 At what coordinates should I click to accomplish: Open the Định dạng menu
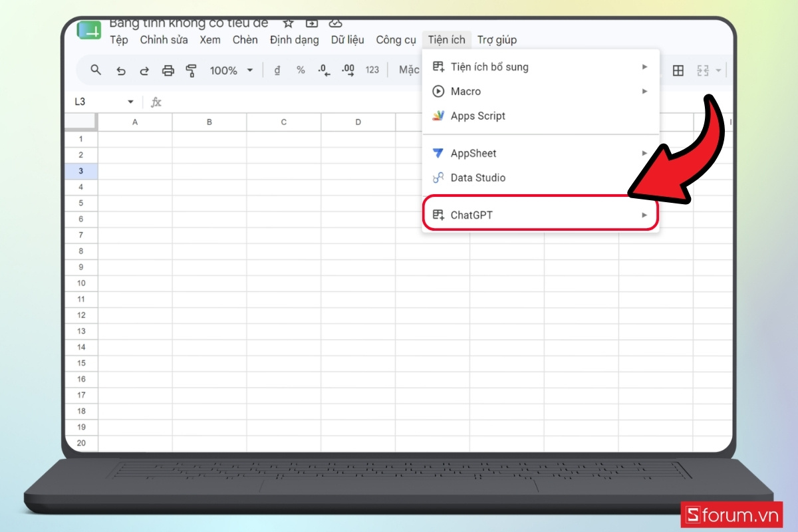click(294, 40)
